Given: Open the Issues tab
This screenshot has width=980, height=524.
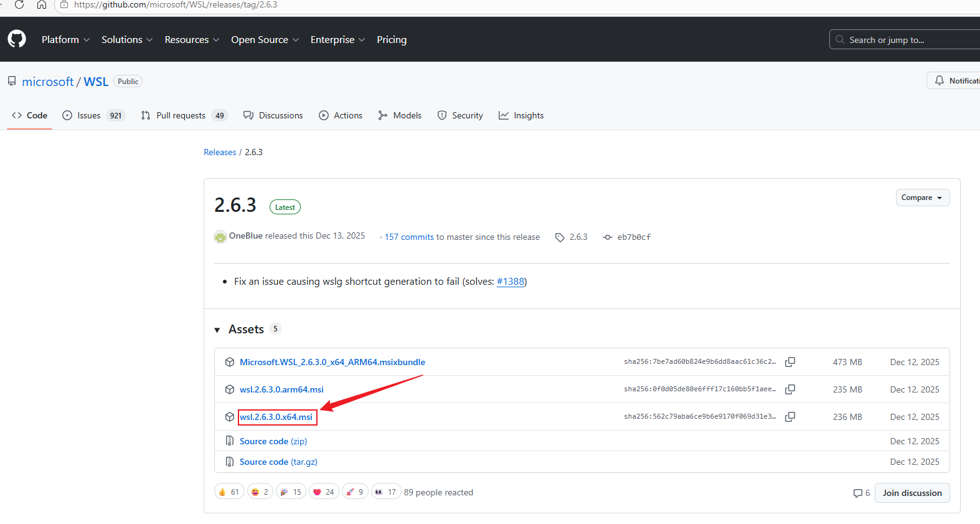Looking at the screenshot, I should click(x=94, y=115).
